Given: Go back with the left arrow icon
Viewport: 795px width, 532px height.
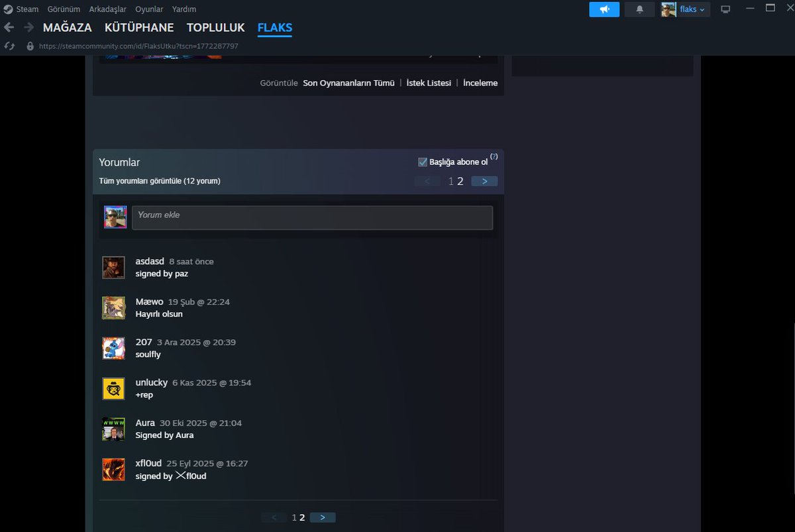Looking at the screenshot, I should coord(9,27).
